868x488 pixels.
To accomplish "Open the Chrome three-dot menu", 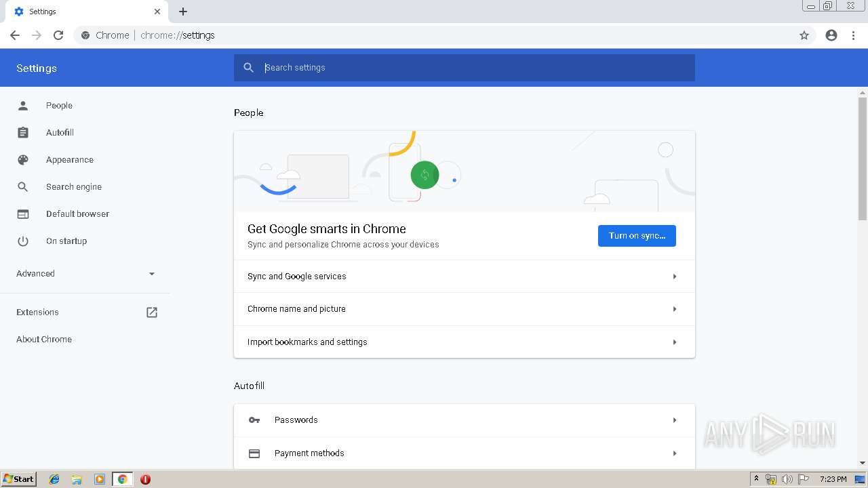I will click(x=853, y=35).
